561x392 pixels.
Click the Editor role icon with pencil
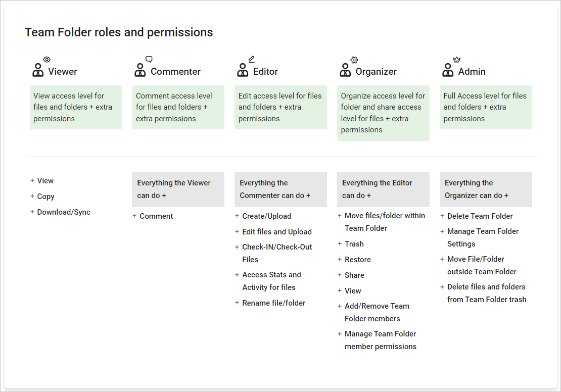[246, 67]
